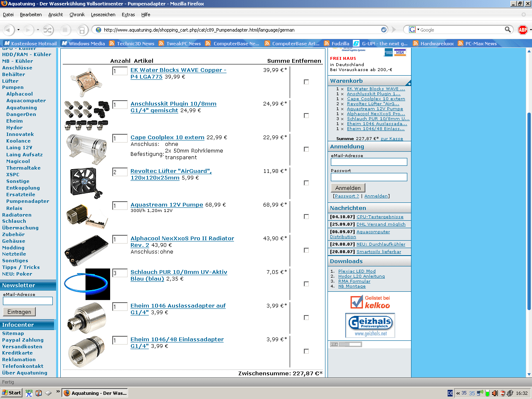Click the Passwort ? recovery link
The image size is (532, 399).
click(x=347, y=196)
